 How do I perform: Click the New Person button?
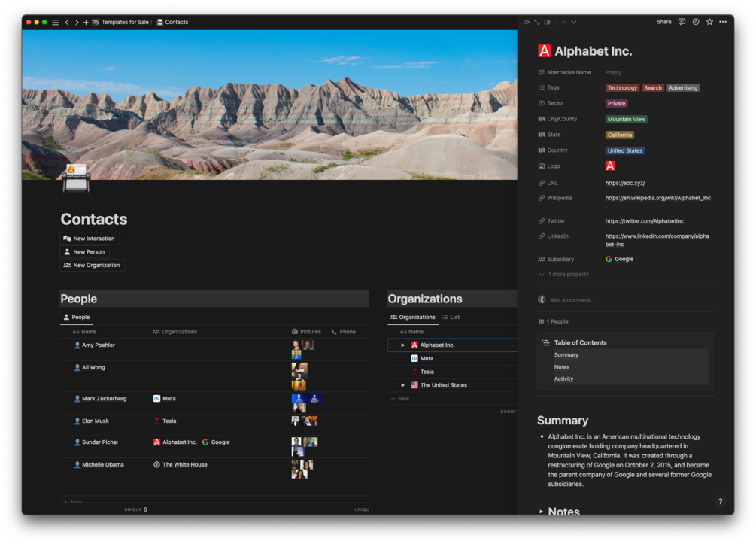tap(84, 252)
